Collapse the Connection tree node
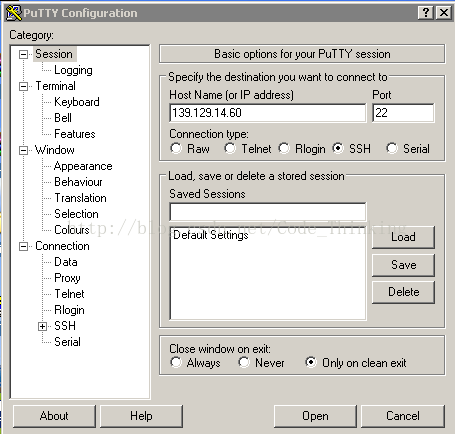This screenshot has width=455, height=434. pos(23,246)
